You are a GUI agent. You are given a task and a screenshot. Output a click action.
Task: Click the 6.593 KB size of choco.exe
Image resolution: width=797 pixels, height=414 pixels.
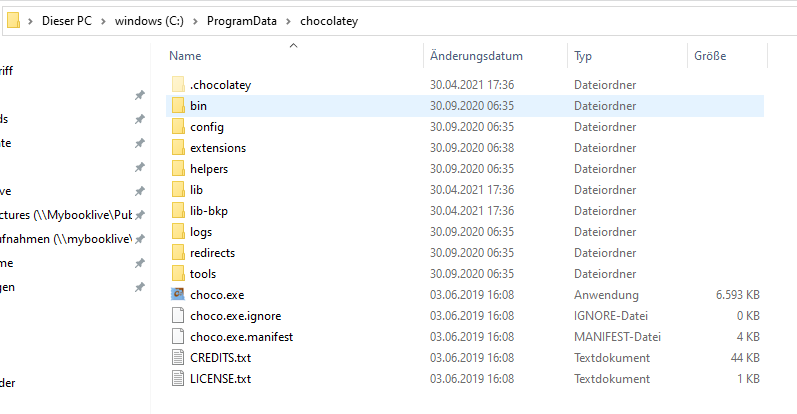[738, 294]
